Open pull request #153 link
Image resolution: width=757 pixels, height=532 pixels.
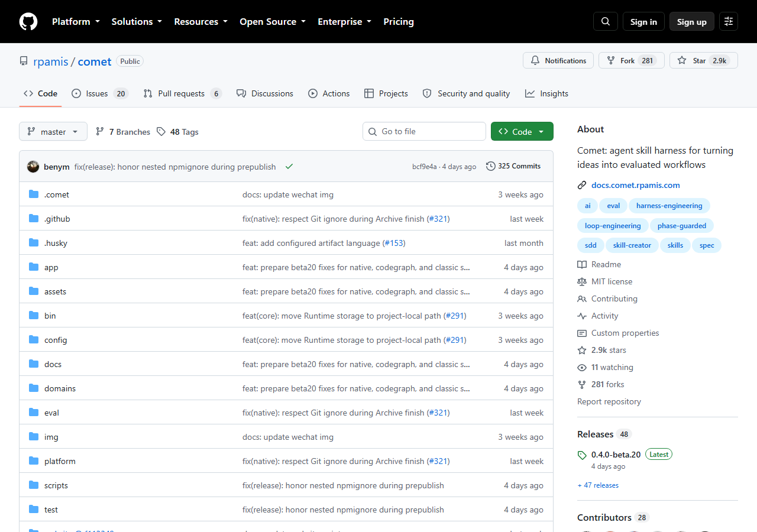pyautogui.click(x=394, y=243)
